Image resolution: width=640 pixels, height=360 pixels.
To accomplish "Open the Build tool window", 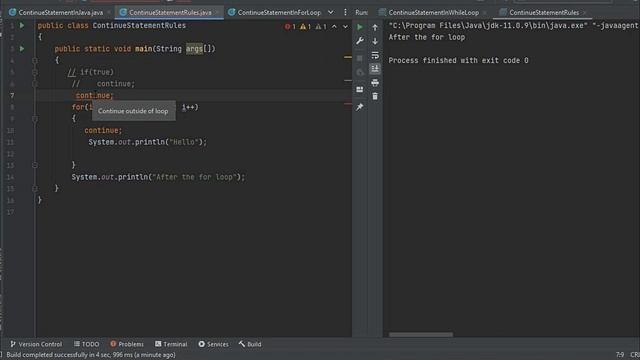I will (x=250, y=344).
